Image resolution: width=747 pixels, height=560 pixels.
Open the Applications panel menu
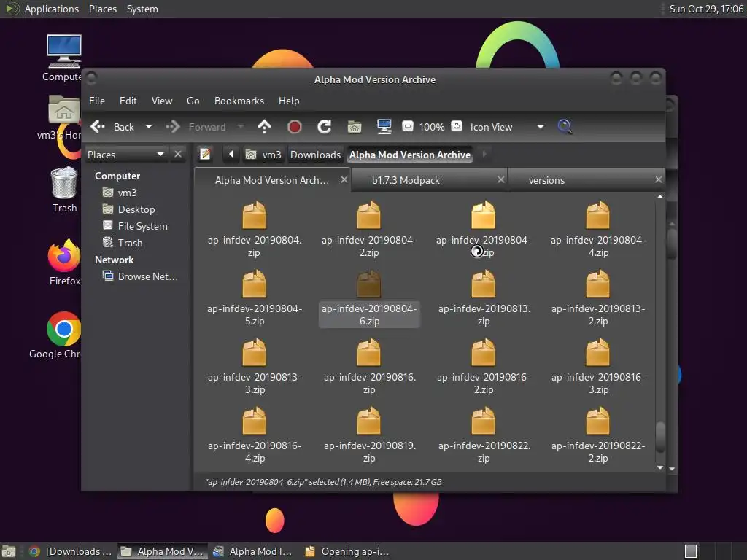tap(52, 9)
